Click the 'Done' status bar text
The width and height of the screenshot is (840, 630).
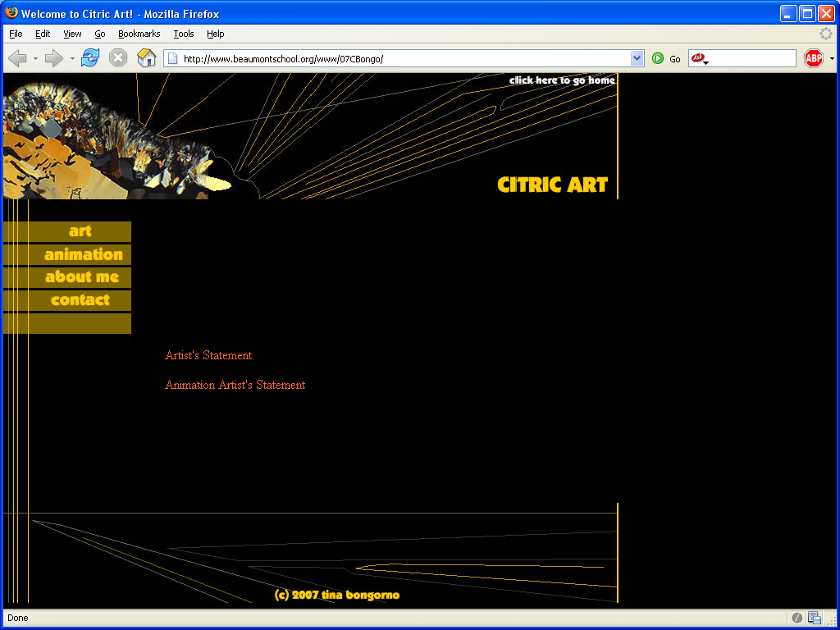click(18, 618)
